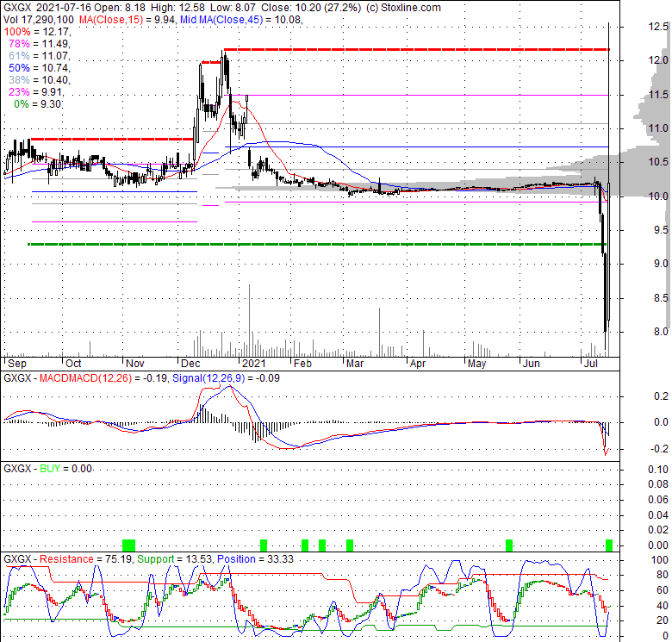Select the Vol 17,290,100 label

point(39,20)
